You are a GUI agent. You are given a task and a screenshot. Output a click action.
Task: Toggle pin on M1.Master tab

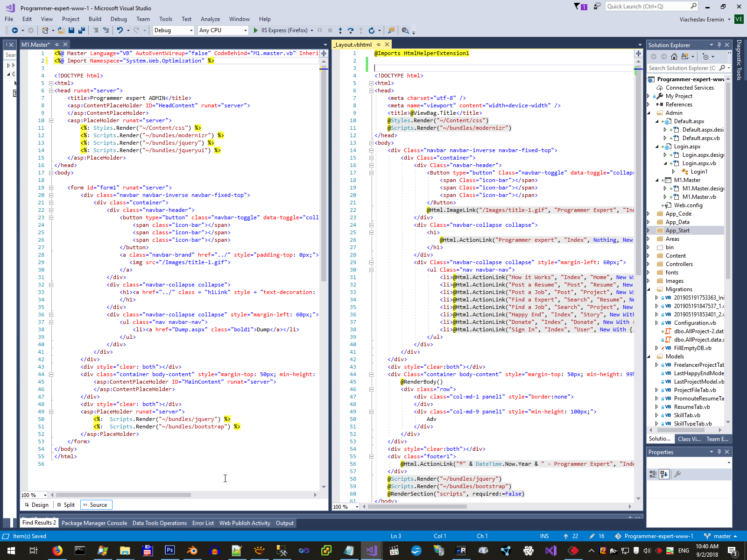coord(56,44)
